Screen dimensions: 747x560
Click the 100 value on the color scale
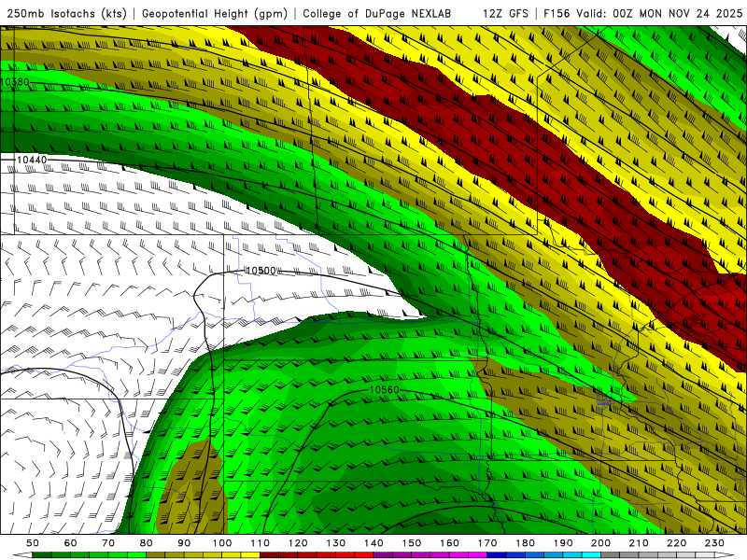pyautogui.click(x=222, y=543)
